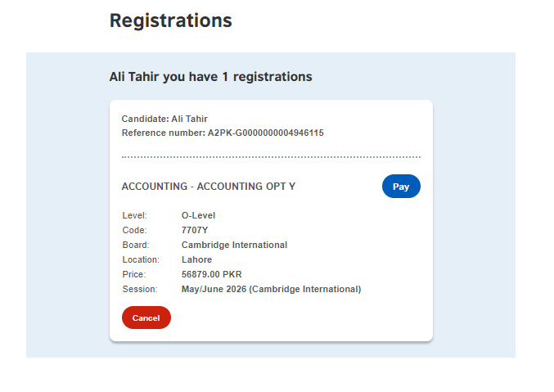Click the May/June 2026 session value
This screenshot has width=554, height=392.
(x=271, y=290)
